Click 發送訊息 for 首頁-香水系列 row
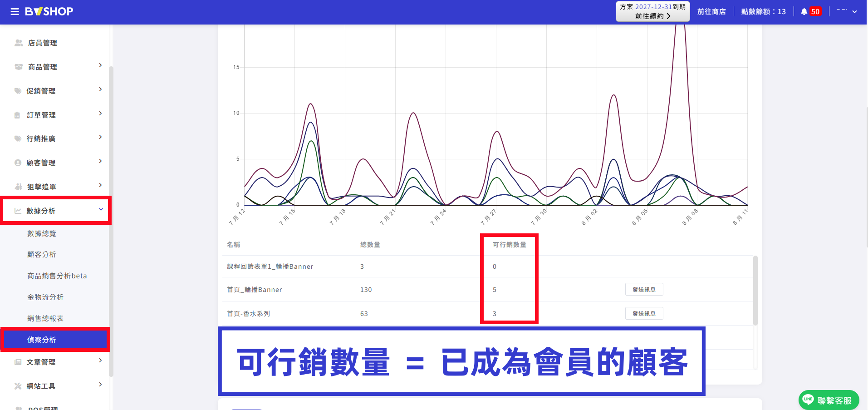868x410 pixels. point(644,313)
